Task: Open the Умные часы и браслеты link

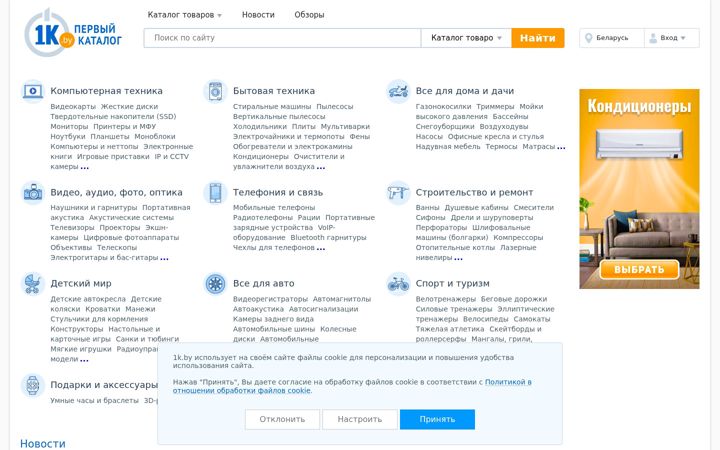Action: tap(94, 400)
